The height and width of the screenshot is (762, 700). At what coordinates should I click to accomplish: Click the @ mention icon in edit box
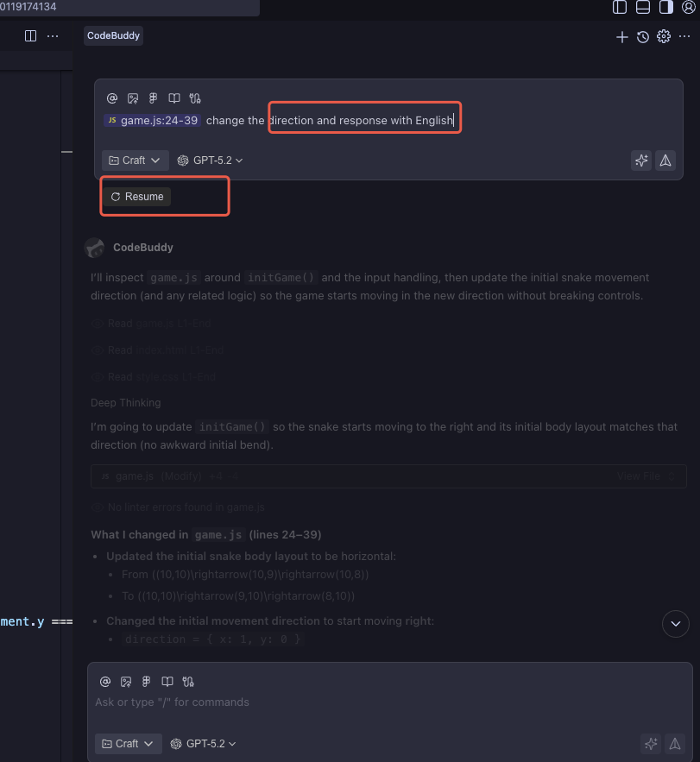(x=112, y=98)
